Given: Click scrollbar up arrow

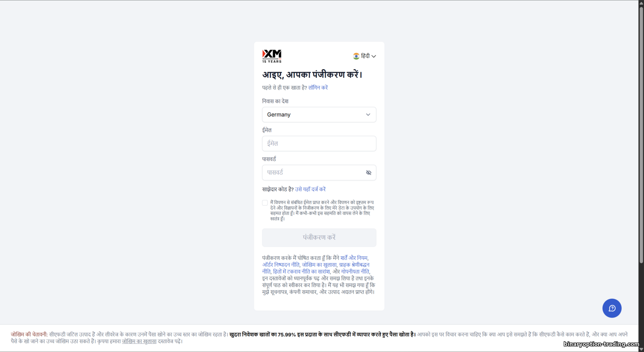Looking at the screenshot, I should coord(641,3).
